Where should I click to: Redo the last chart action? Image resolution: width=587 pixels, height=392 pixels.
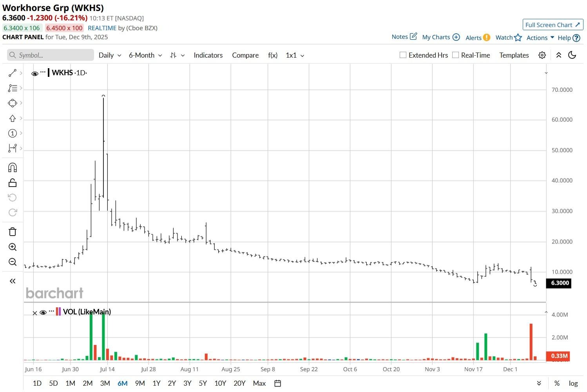click(x=13, y=212)
